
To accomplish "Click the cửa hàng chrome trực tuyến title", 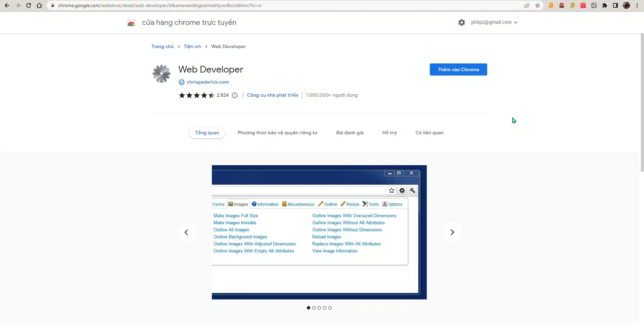I will pos(189,22).
